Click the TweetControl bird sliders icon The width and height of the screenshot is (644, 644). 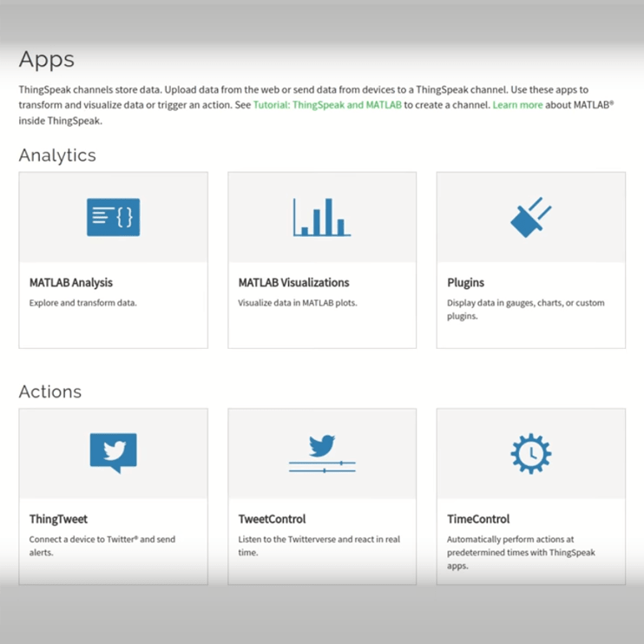(322, 454)
